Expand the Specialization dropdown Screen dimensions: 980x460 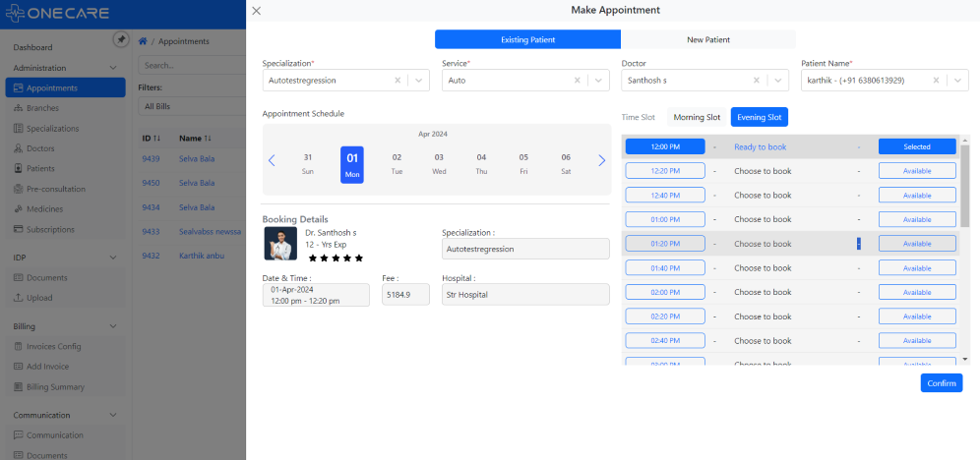pyautogui.click(x=419, y=81)
